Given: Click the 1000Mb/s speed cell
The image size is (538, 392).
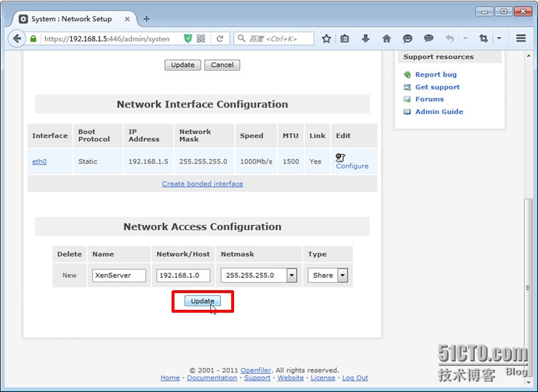Looking at the screenshot, I should pyautogui.click(x=256, y=161).
